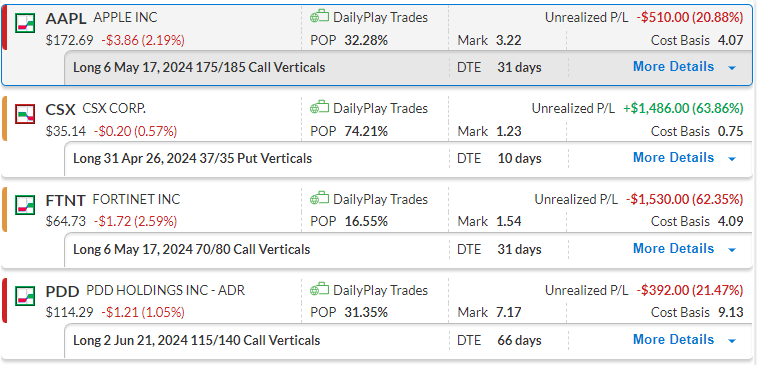Click the PDD 115/140 Call Verticals description
This screenshot has height=365, width=757.
pos(196,340)
